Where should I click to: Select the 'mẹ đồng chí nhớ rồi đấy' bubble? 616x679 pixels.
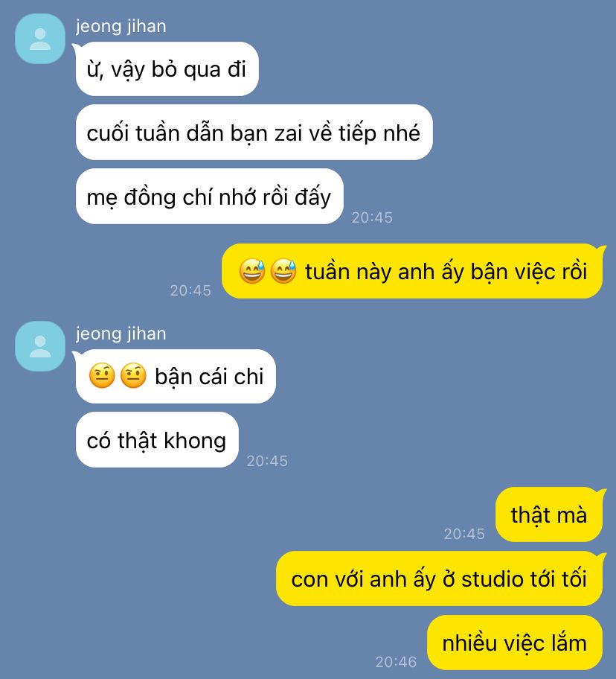pyautogui.click(x=209, y=196)
